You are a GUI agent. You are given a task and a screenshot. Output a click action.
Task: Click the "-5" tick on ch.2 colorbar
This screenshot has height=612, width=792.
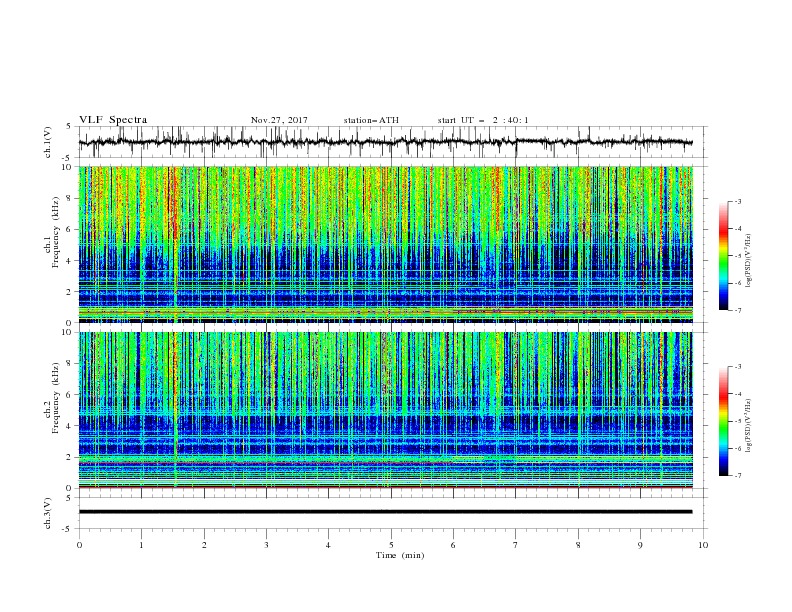click(x=738, y=421)
